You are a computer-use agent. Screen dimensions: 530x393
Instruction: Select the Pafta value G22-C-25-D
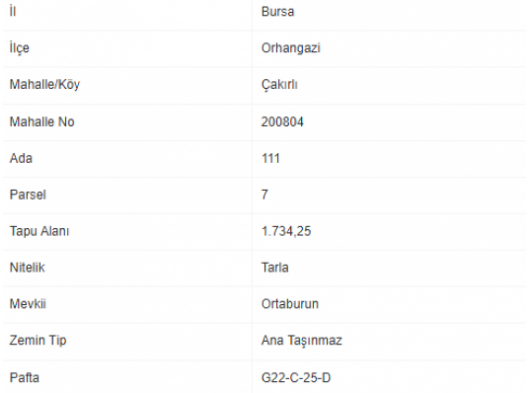296,377
